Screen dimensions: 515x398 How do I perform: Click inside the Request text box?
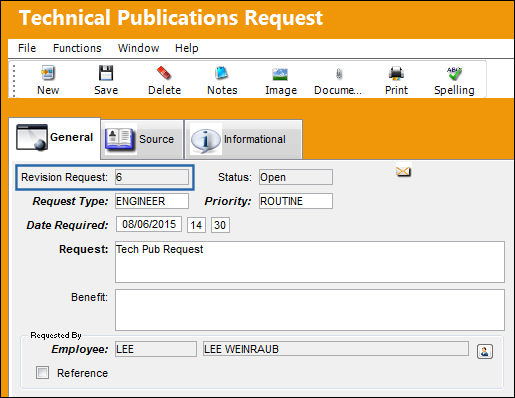click(x=310, y=262)
